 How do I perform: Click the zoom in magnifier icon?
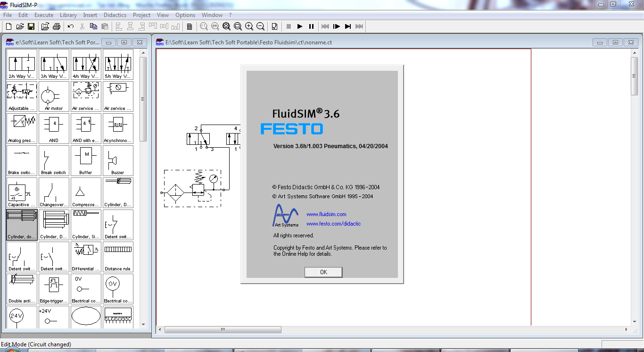point(249,26)
